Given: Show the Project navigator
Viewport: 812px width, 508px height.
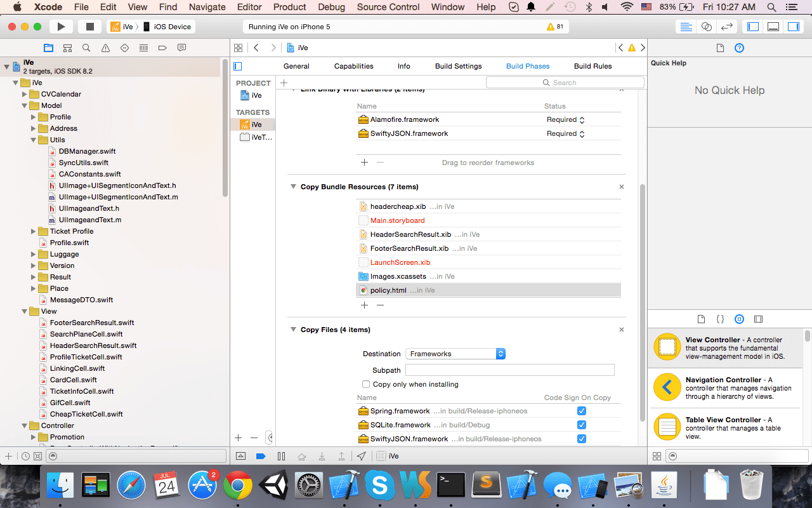Looking at the screenshot, I should 48,48.
